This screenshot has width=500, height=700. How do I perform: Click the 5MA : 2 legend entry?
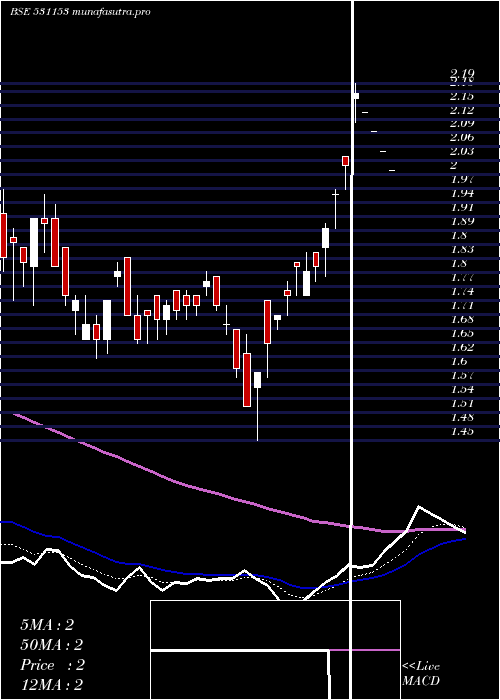46,625
